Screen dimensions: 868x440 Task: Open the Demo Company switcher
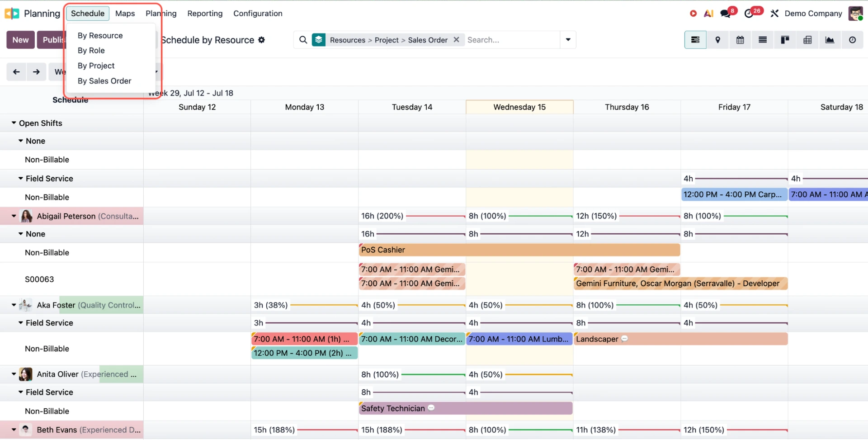point(813,14)
